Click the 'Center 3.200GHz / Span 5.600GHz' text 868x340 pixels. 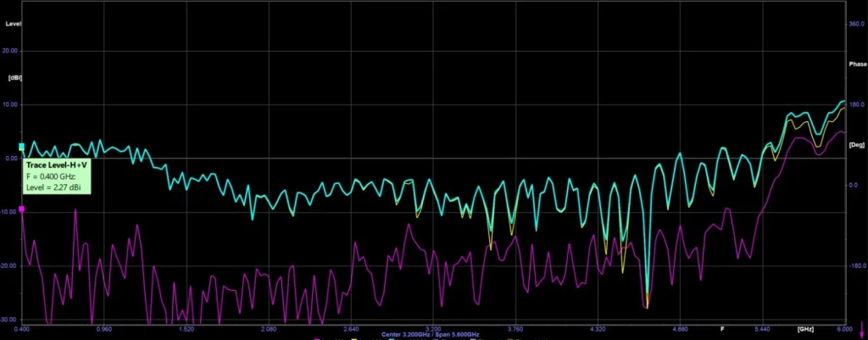tap(430, 335)
